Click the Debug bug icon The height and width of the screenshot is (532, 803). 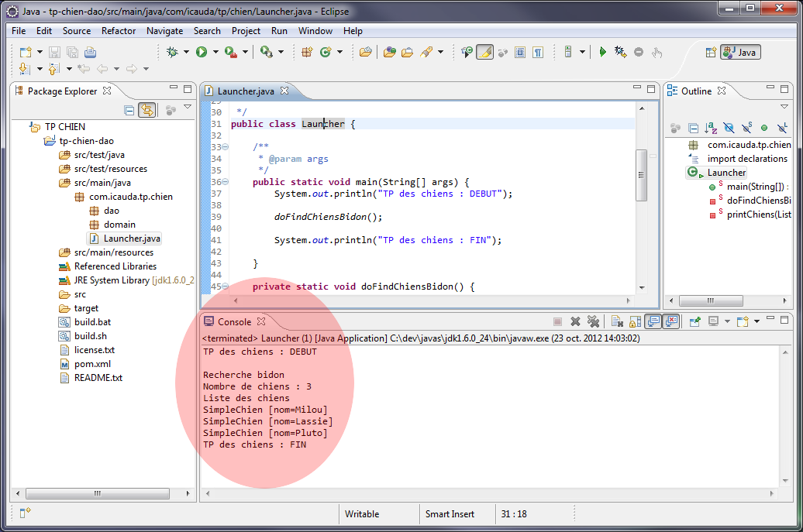point(172,52)
